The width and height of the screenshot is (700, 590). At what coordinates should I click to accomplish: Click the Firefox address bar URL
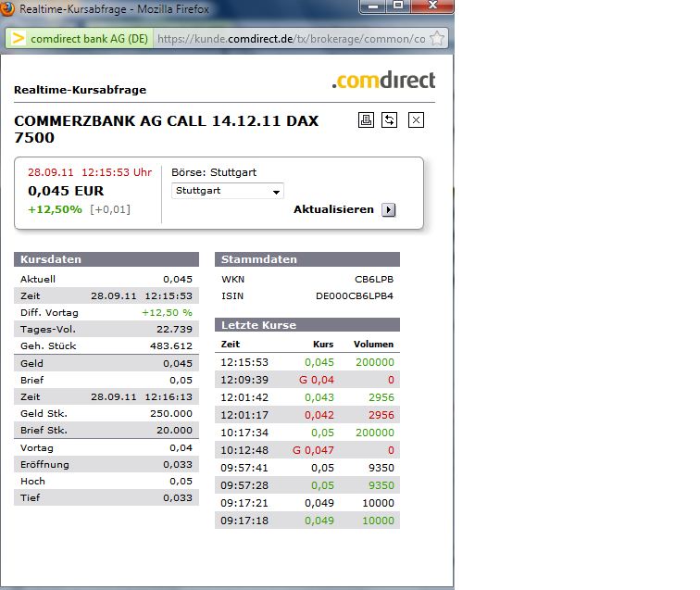[x=291, y=39]
